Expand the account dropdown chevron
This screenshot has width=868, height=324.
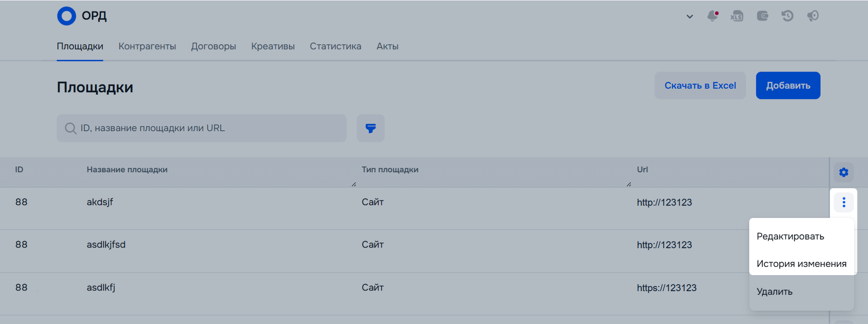[690, 16]
